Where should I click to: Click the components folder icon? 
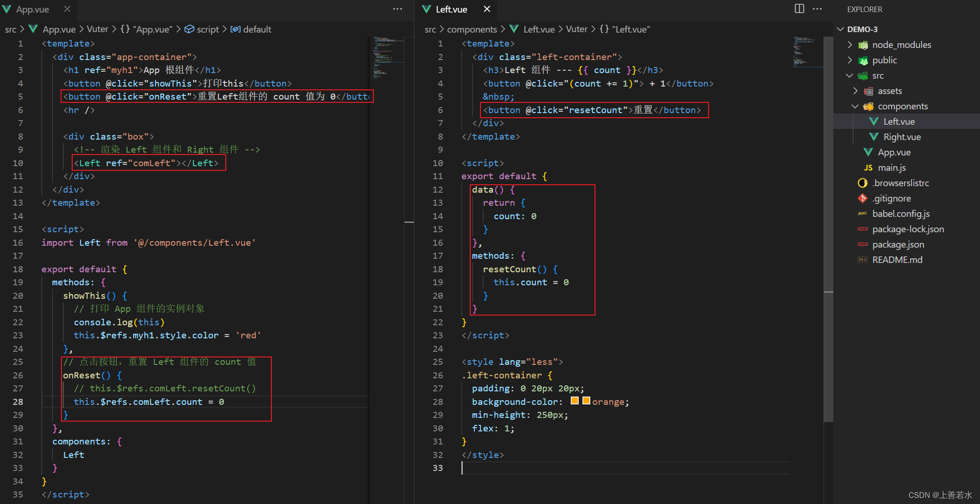tap(868, 107)
